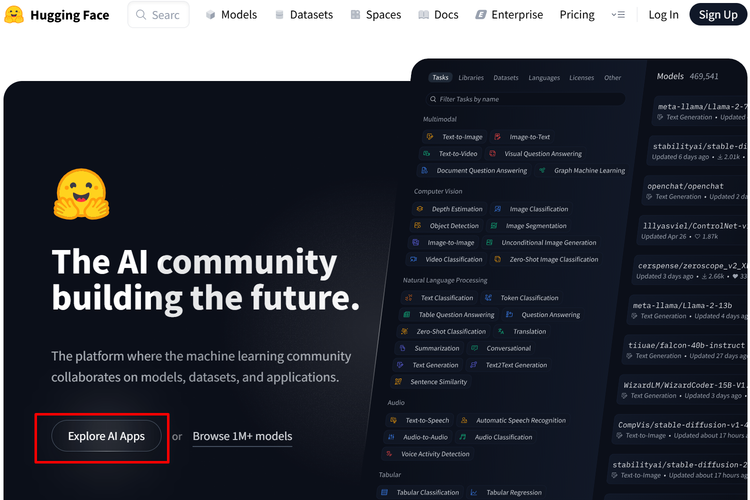Click the Audio Classification task icon
This screenshot has width=750, height=500.
coord(463,437)
